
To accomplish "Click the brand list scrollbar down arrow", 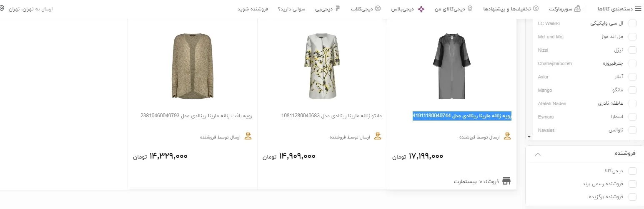I will point(529,137).
